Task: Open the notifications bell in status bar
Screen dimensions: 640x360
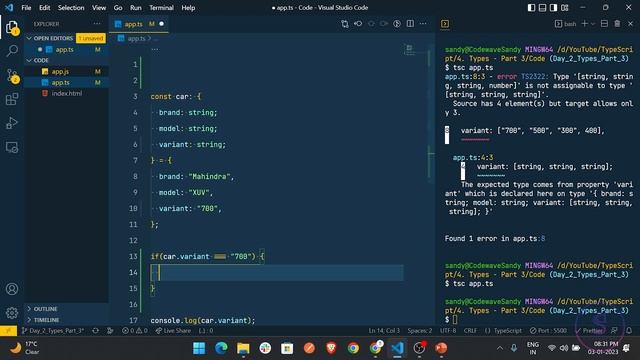Action: [x=629, y=331]
